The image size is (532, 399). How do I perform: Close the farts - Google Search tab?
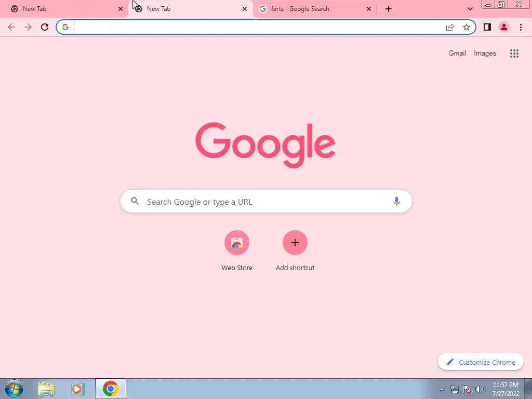click(x=369, y=9)
